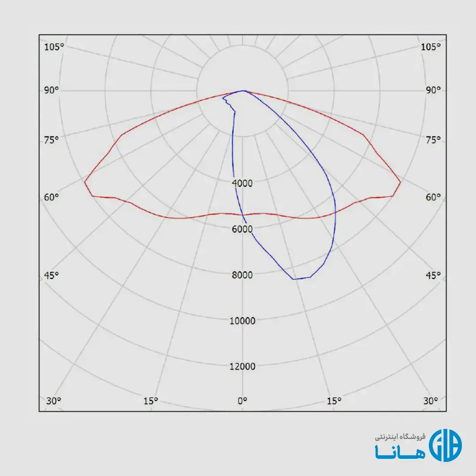Click the left '90°' angle label
476x476 pixels.
point(51,90)
